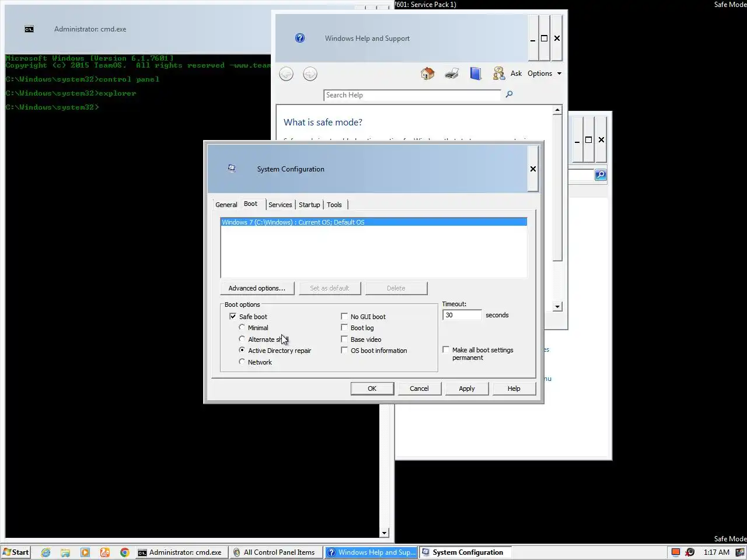Open Advanced options dialog

pyautogui.click(x=257, y=288)
